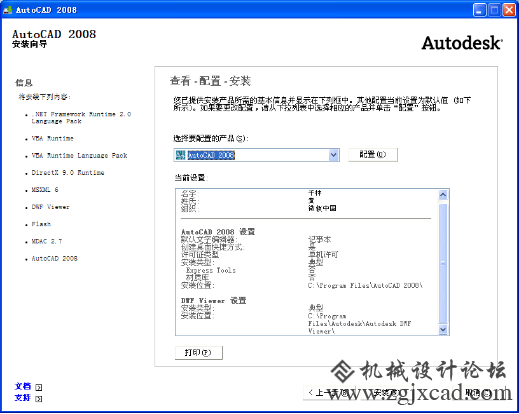Click the VBA Runtime Language Pack item
The width and height of the screenshot is (519, 414).
79,156
